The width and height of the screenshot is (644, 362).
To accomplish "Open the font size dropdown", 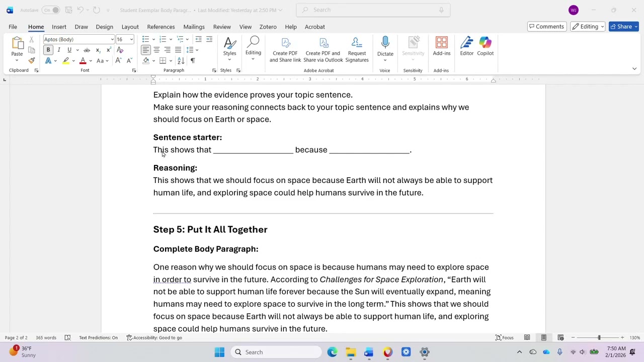I will click(131, 39).
